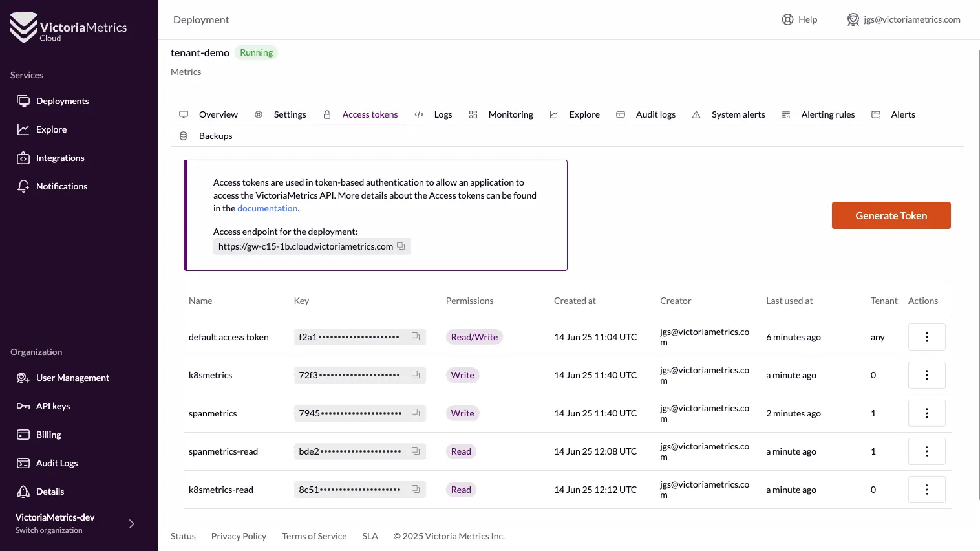Image resolution: width=980 pixels, height=551 pixels.
Task: Click the Created at column header
Action: (575, 301)
